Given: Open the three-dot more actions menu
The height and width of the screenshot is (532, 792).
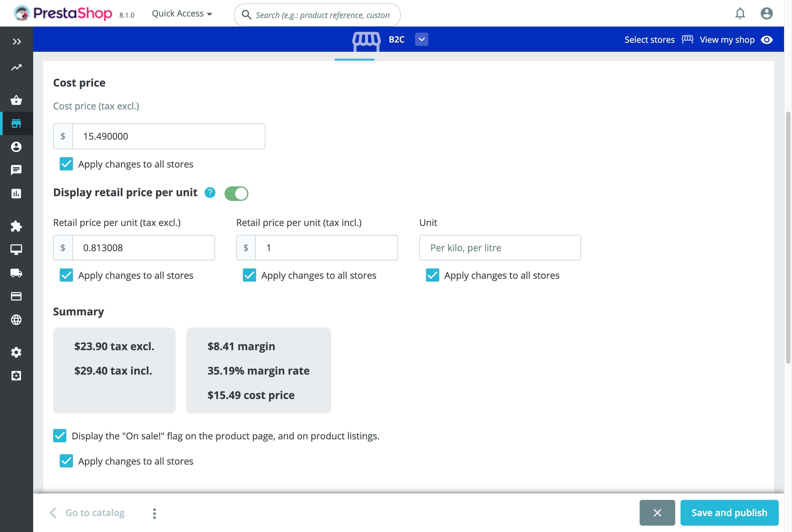Looking at the screenshot, I should pyautogui.click(x=154, y=513).
